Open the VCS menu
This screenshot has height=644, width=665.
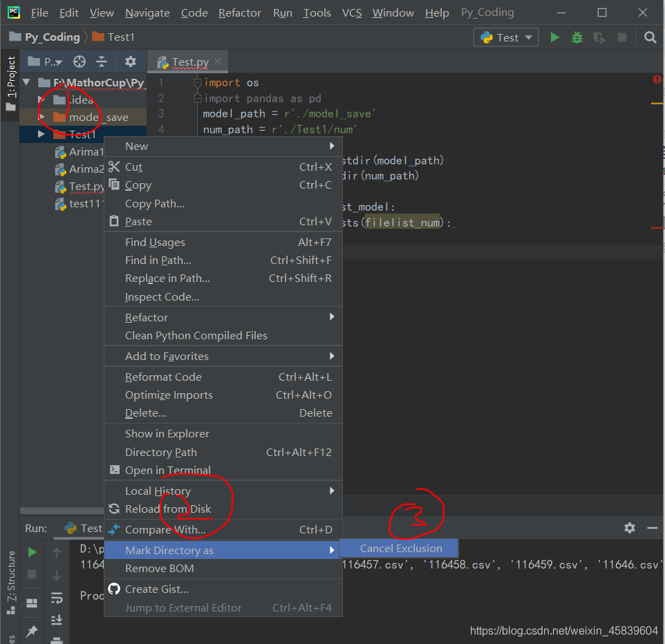click(x=352, y=13)
